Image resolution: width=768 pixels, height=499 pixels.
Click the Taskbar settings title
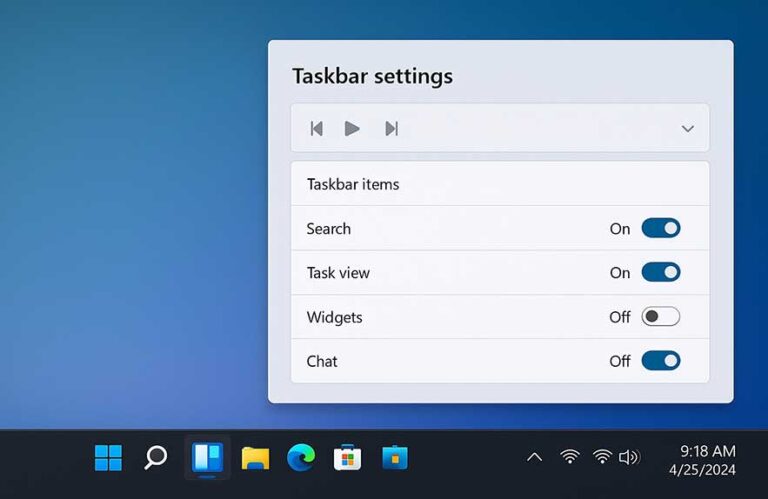coord(373,76)
